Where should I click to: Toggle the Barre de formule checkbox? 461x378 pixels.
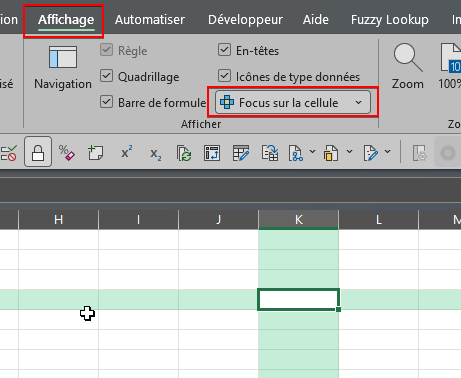point(106,102)
